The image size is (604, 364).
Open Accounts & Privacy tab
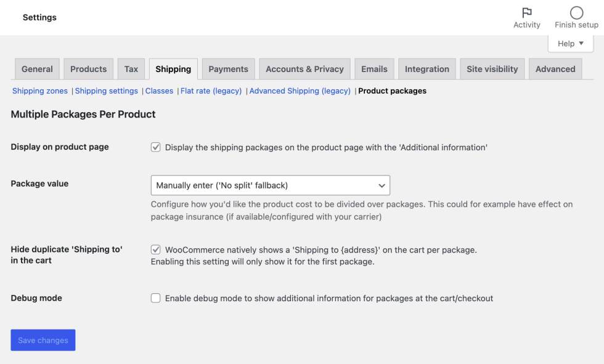click(x=304, y=69)
